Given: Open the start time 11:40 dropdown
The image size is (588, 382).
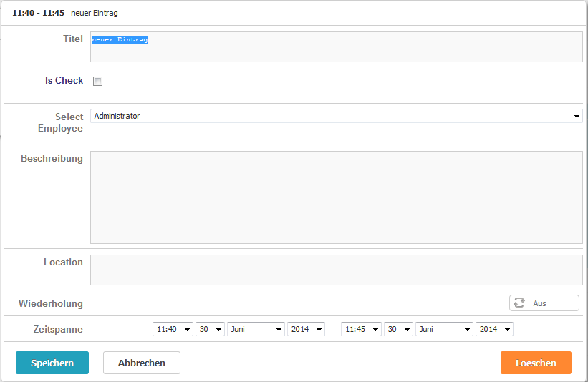Looking at the screenshot, I should coord(173,329).
